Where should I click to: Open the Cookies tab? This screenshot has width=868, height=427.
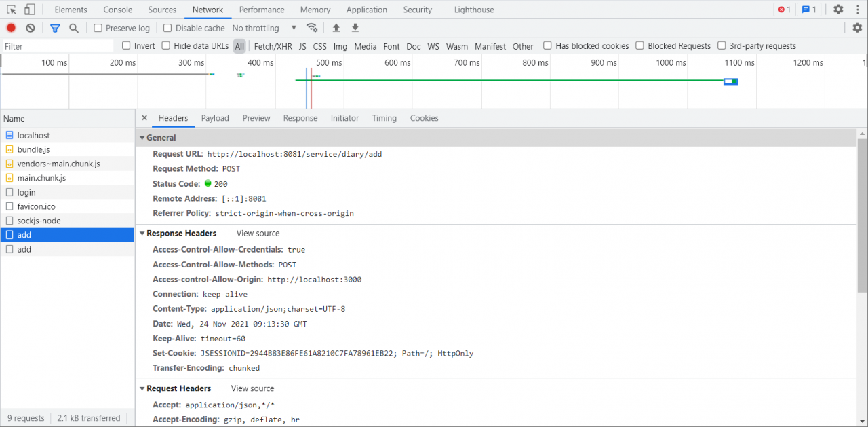pos(425,118)
